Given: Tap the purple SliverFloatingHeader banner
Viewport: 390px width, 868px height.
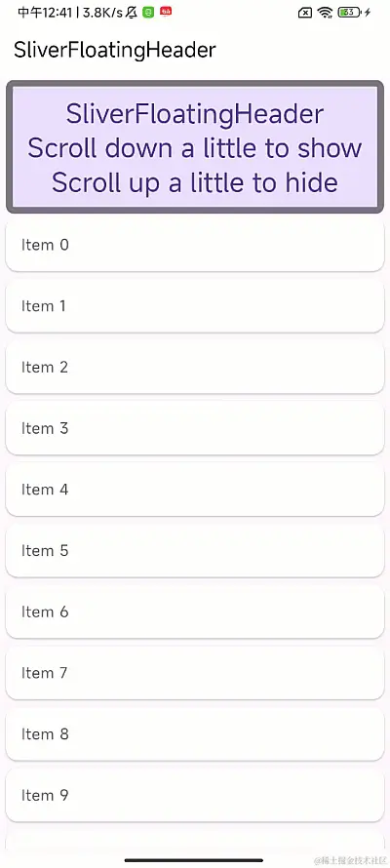Looking at the screenshot, I should click(195, 146).
